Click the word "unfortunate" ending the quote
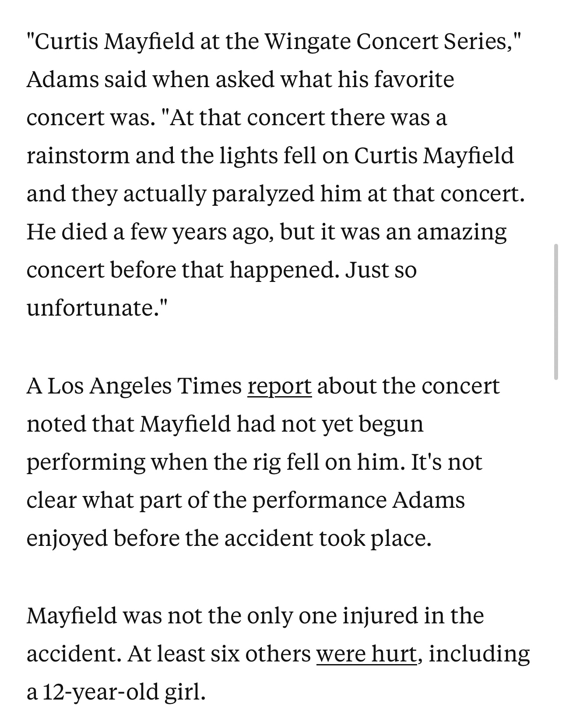Screen dimensions: 562x728 pos(90,308)
